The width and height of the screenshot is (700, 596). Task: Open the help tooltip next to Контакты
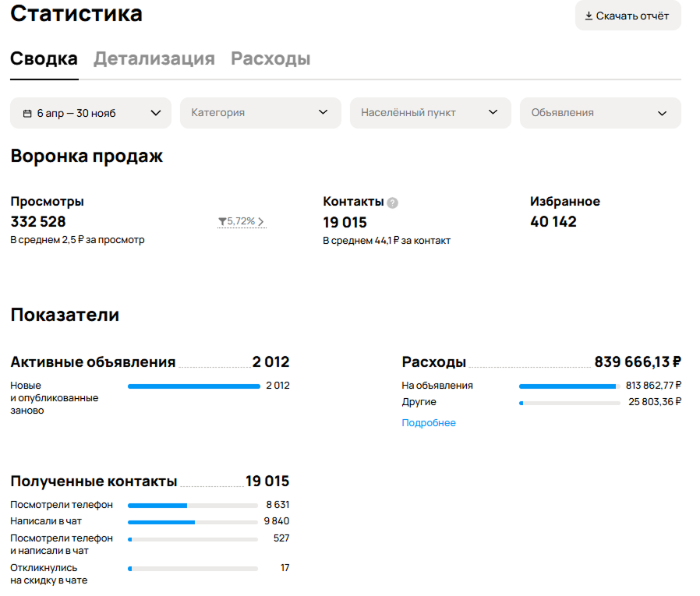pyautogui.click(x=391, y=201)
